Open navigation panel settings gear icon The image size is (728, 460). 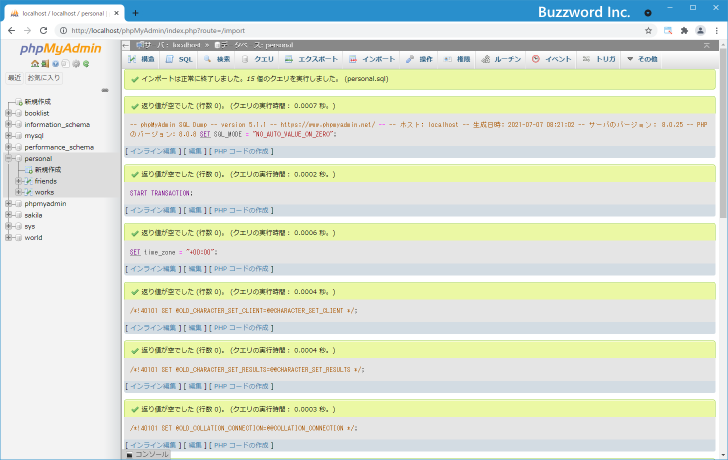(76, 64)
